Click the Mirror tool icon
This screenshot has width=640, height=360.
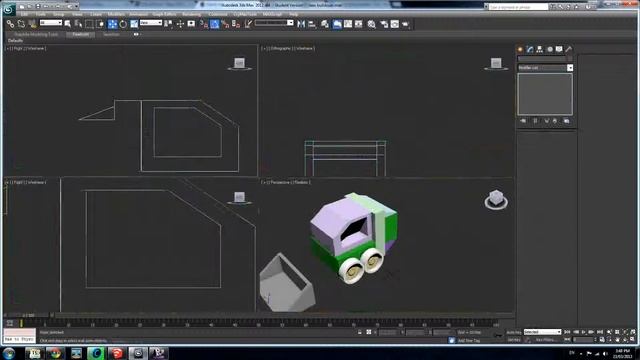(x=301, y=24)
